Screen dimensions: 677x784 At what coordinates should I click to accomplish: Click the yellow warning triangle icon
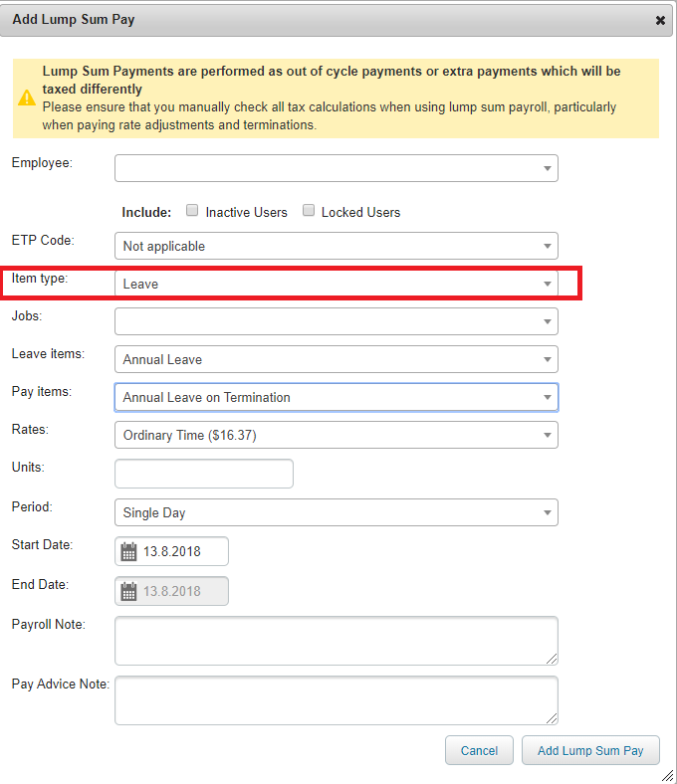27,98
